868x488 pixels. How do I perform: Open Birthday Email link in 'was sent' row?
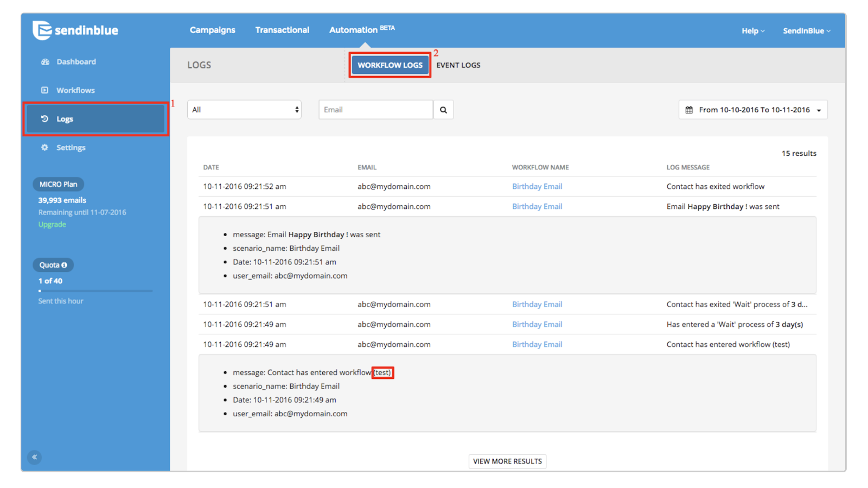point(537,206)
